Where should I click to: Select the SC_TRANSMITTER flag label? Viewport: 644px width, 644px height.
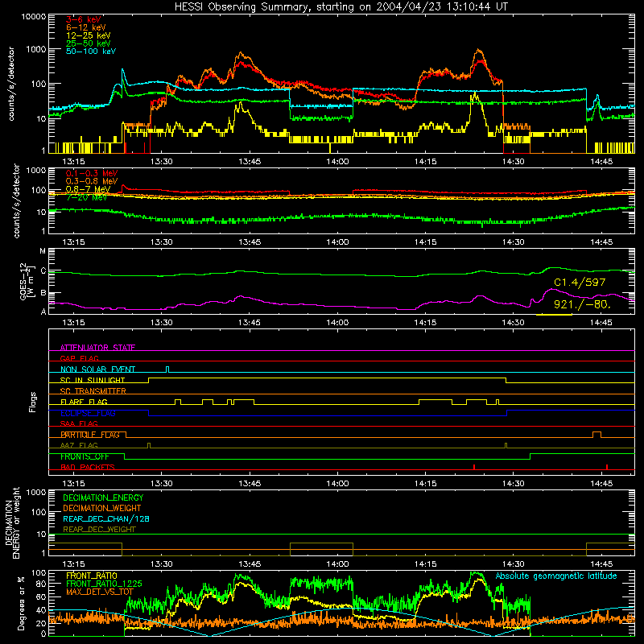(x=93, y=390)
